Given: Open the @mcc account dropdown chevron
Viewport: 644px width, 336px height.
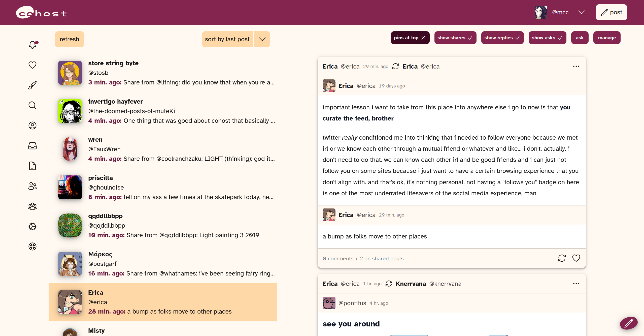Looking at the screenshot, I should tap(581, 12).
